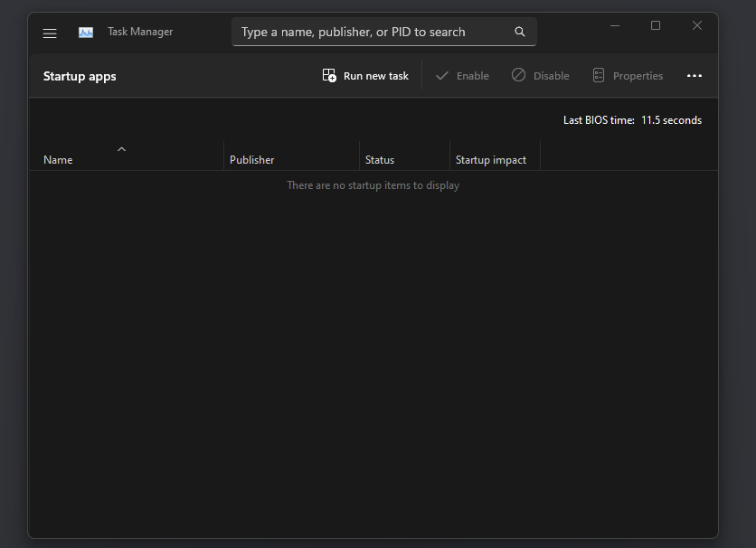756x548 pixels.
Task: Sort by the Startup impact column
Action: (x=495, y=156)
